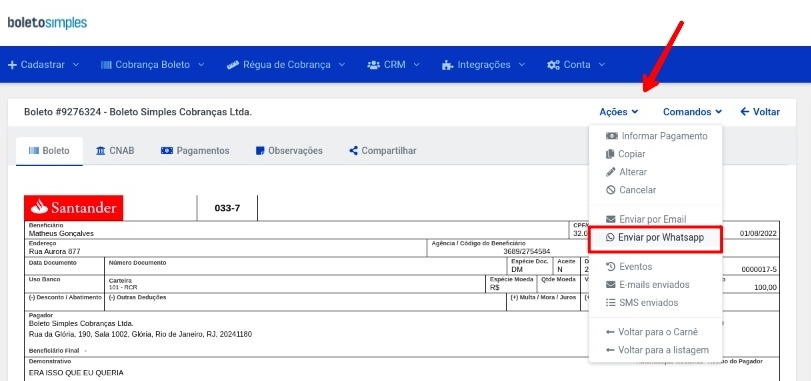Expand the Conta dropdown chevron
The image size is (811, 381).
coord(602,65)
